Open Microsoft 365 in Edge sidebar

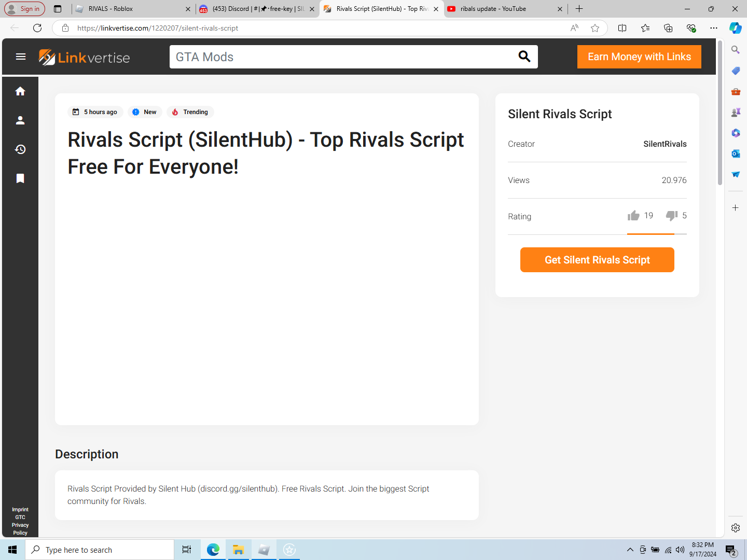pyautogui.click(x=736, y=133)
